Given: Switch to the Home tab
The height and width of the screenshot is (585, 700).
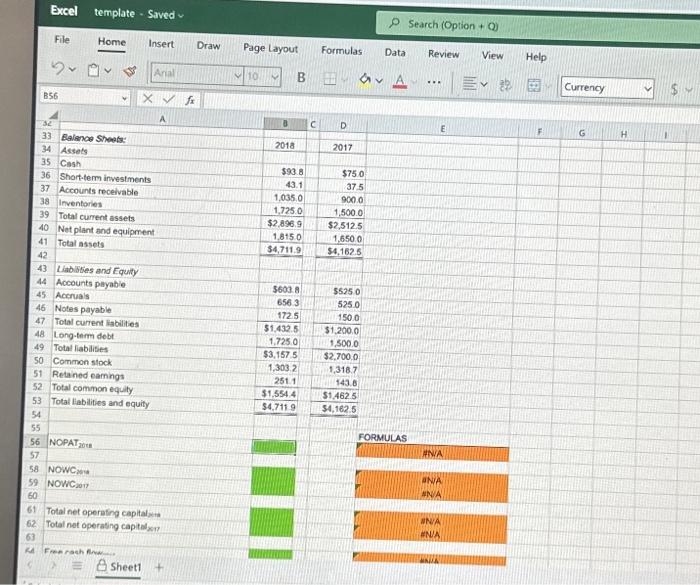Looking at the screenshot, I should point(112,42).
